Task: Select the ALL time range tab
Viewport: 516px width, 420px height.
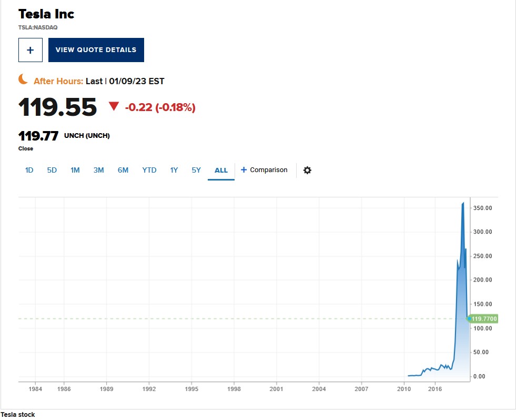Action: coord(221,171)
